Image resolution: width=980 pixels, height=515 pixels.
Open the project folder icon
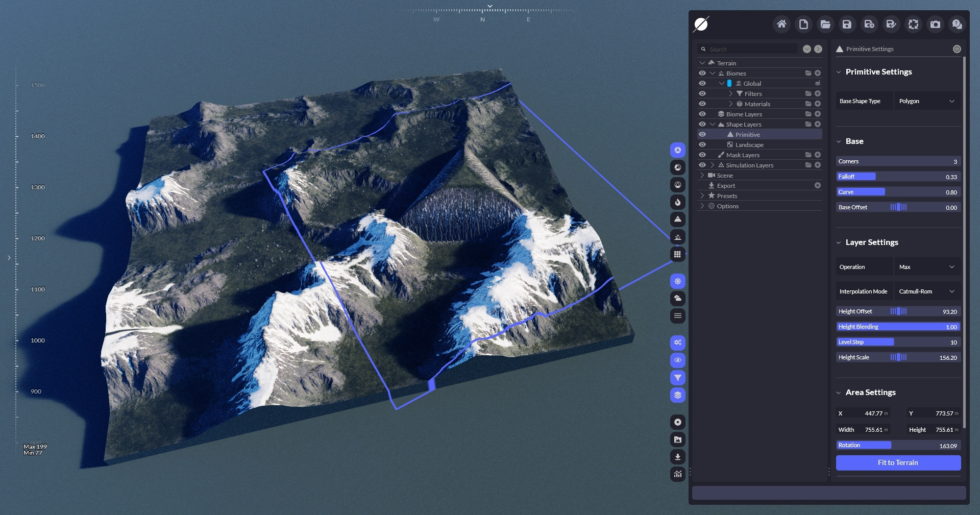coord(825,24)
